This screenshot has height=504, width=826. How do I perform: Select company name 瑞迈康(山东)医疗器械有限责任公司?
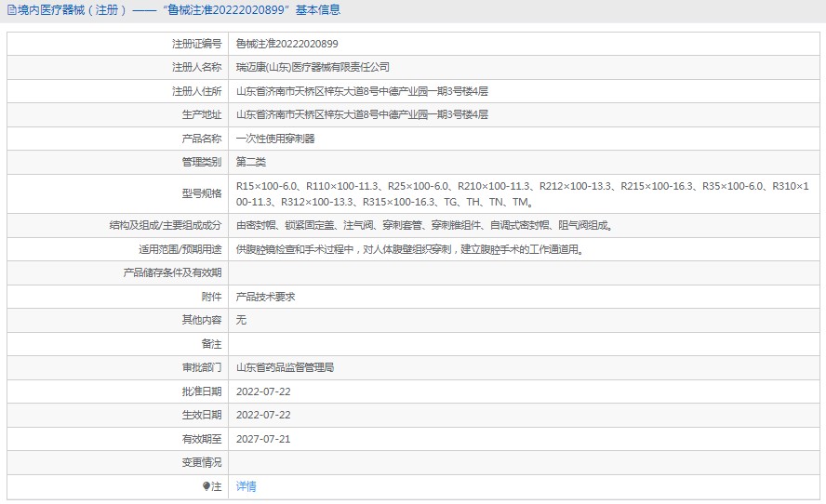(x=313, y=67)
